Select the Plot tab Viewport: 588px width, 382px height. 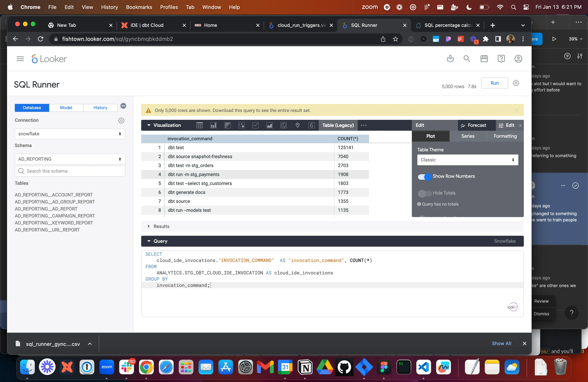430,136
